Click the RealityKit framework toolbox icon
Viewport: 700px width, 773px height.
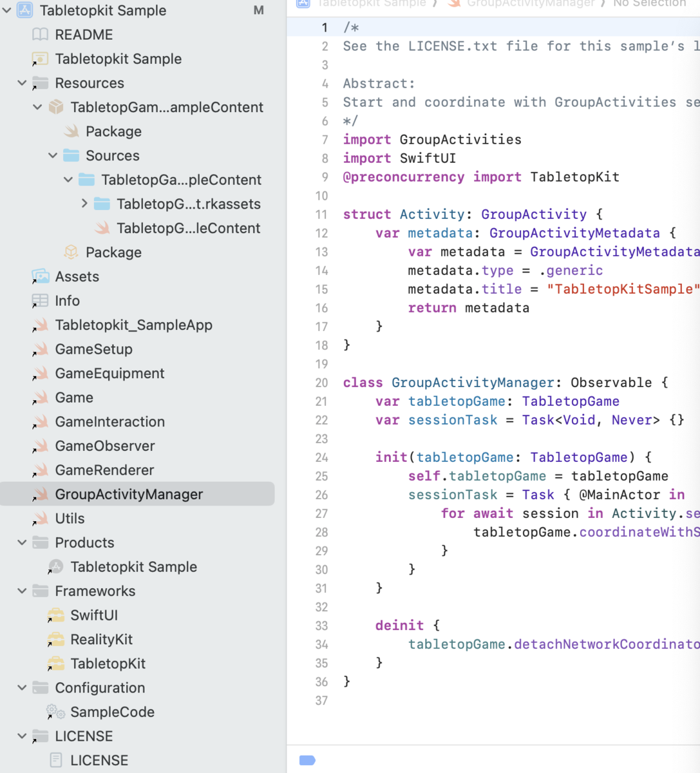(x=56, y=639)
